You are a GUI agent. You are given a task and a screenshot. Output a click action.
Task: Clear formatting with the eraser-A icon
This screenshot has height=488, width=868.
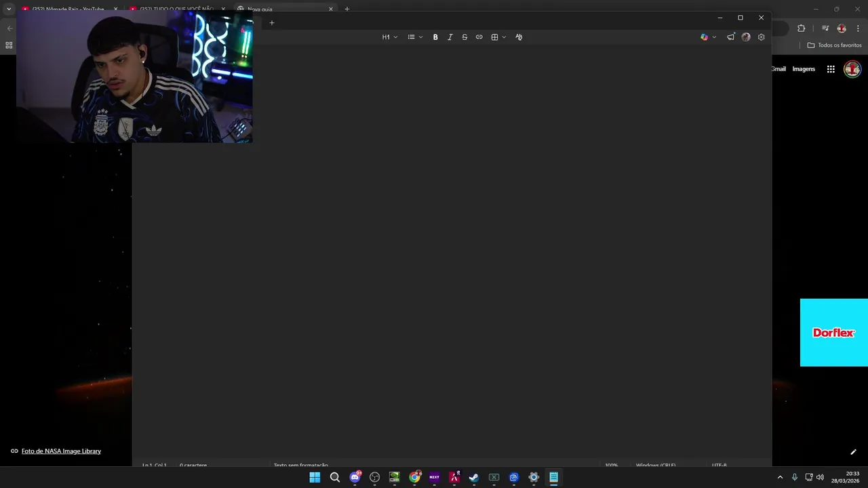click(x=519, y=37)
